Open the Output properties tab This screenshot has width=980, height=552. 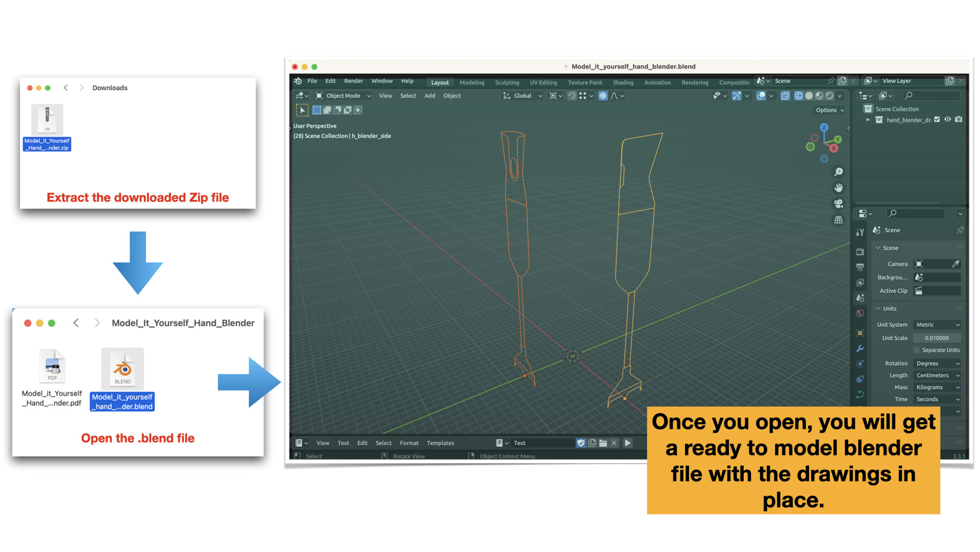point(860,267)
